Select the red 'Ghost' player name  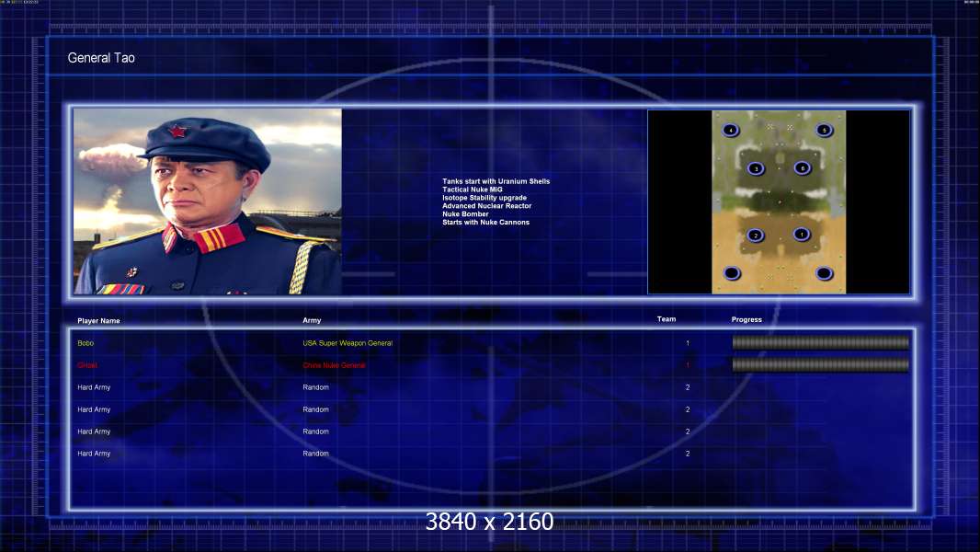tap(87, 365)
